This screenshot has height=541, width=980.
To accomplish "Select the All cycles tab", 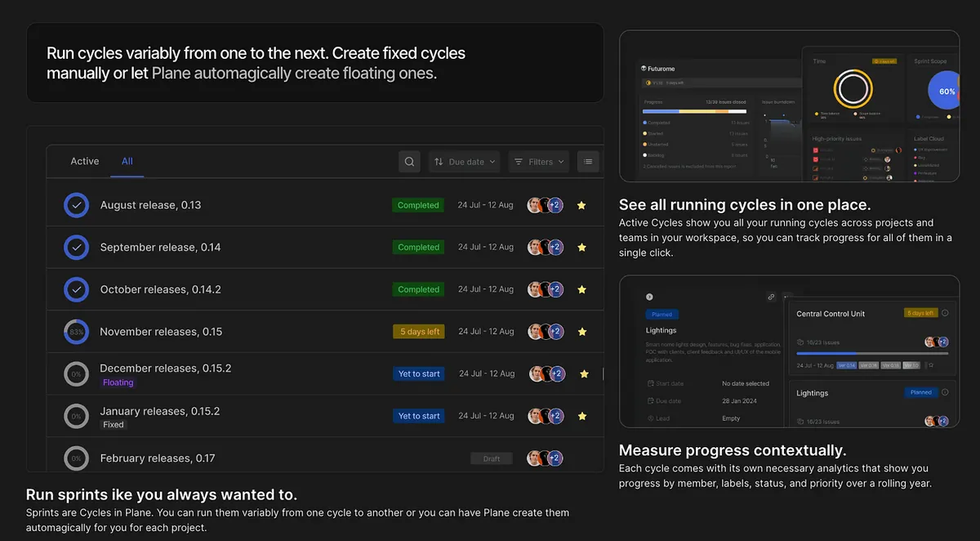I will (127, 161).
